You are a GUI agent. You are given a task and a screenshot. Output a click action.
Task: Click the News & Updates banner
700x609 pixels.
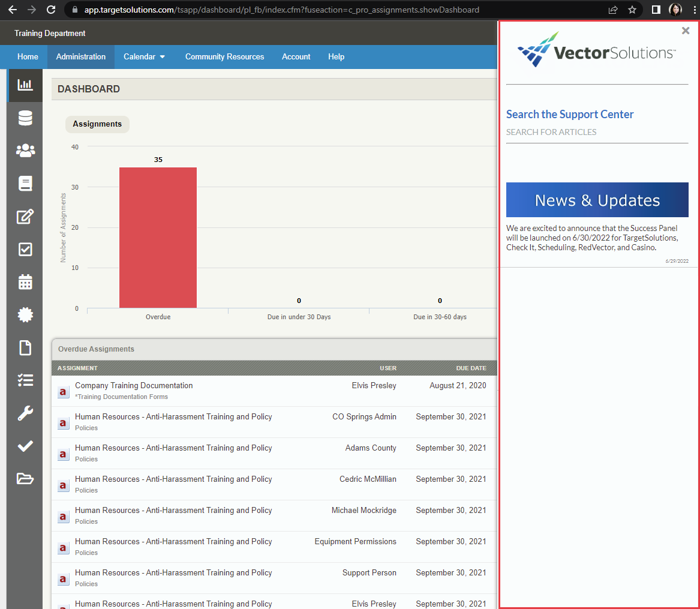pyautogui.click(x=597, y=200)
